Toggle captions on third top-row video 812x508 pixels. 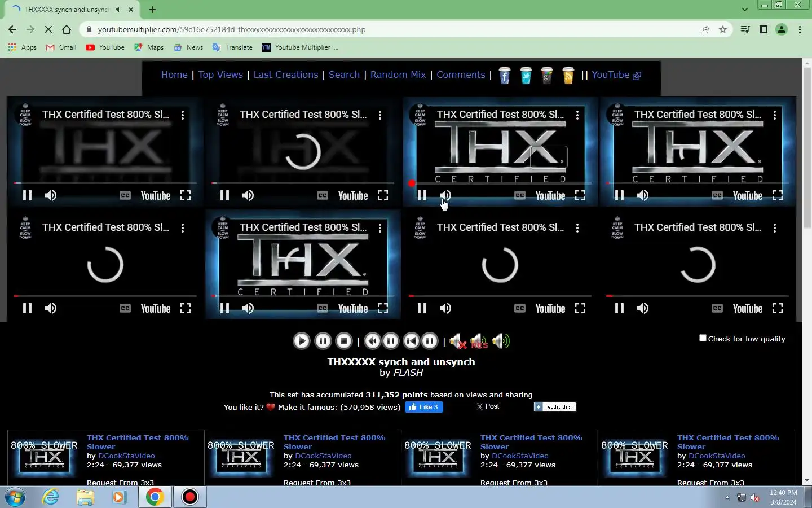[520, 195]
